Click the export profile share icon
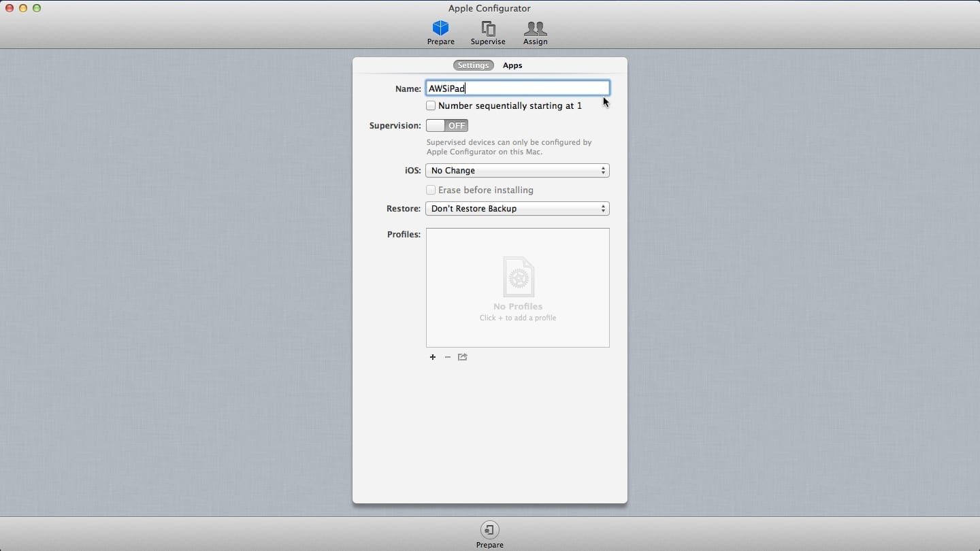Image resolution: width=980 pixels, height=551 pixels. pos(462,357)
